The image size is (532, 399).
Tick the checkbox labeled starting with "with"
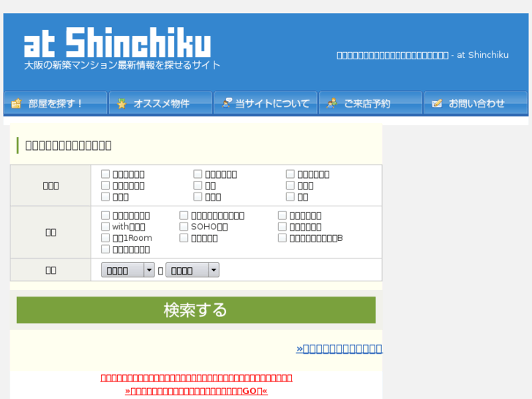point(105,226)
